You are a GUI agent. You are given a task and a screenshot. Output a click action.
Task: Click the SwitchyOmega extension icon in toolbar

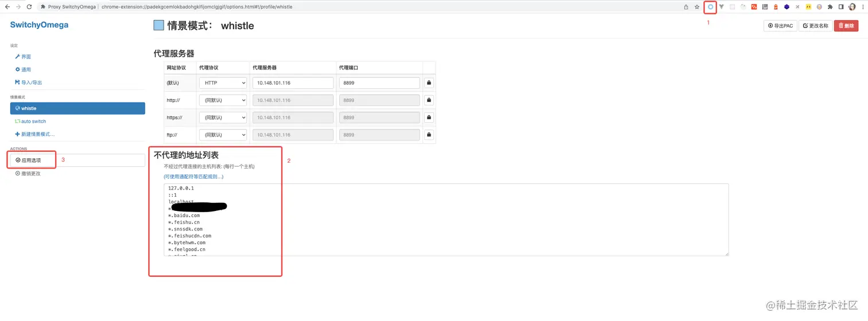coord(711,7)
